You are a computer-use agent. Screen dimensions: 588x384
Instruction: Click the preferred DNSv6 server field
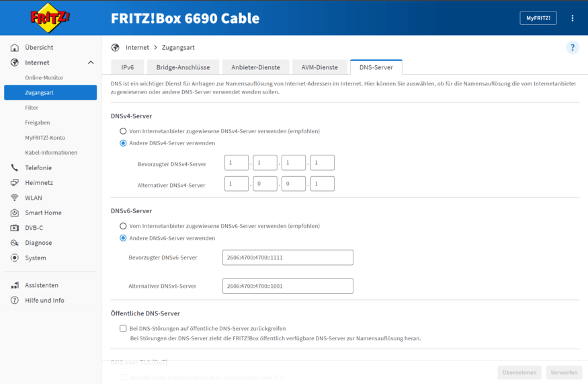[x=288, y=258]
